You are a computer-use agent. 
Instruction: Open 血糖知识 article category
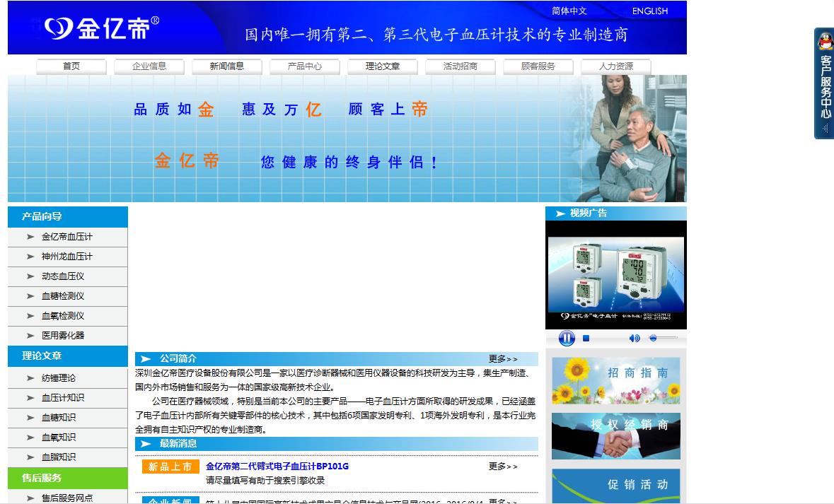point(59,417)
